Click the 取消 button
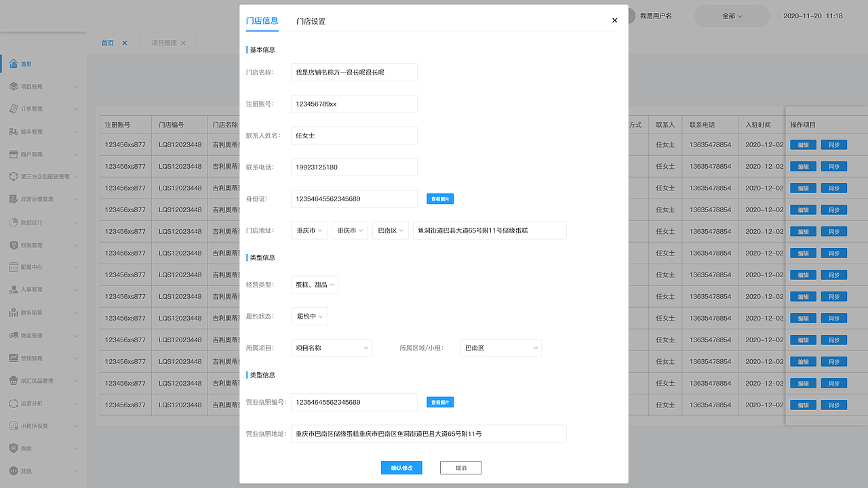Image resolution: width=868 pixels, height=488 pixels. 460,468
